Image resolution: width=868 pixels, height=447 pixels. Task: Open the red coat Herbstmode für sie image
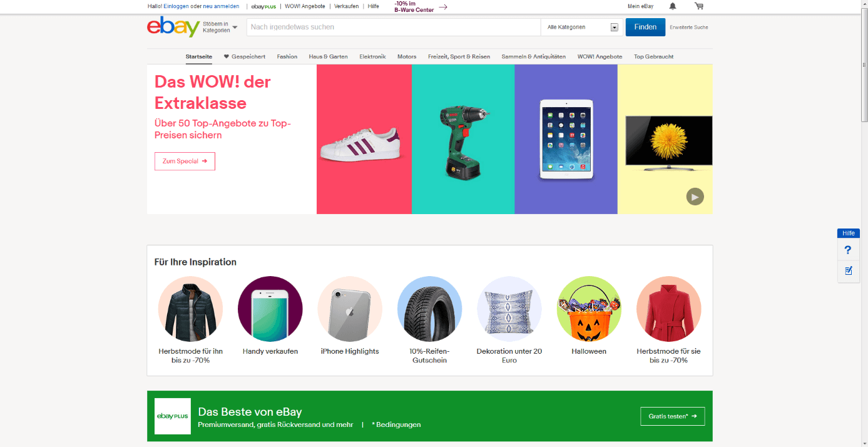669,309
